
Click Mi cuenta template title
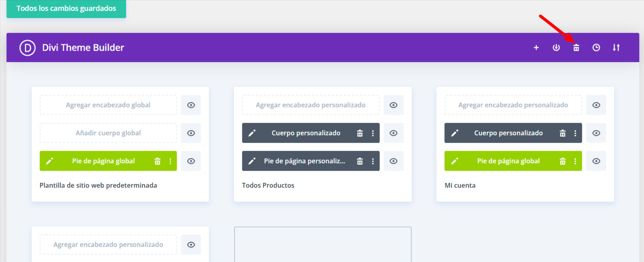[x=460, y=185]
